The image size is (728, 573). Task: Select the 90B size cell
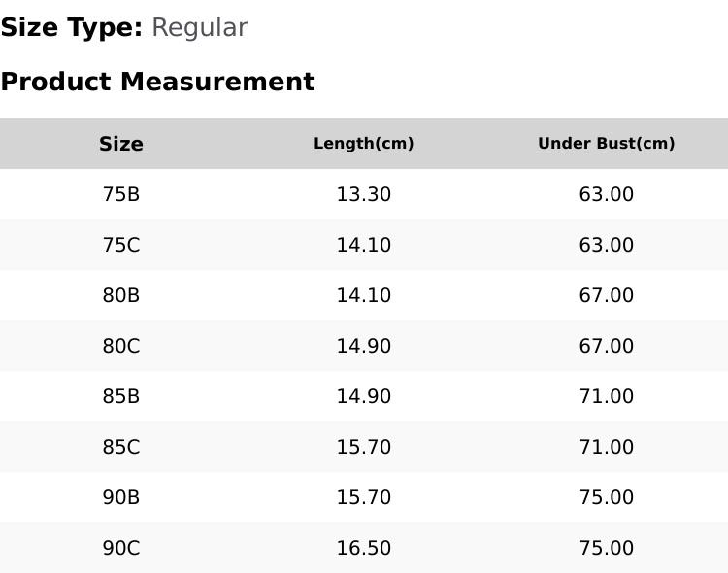121,497
